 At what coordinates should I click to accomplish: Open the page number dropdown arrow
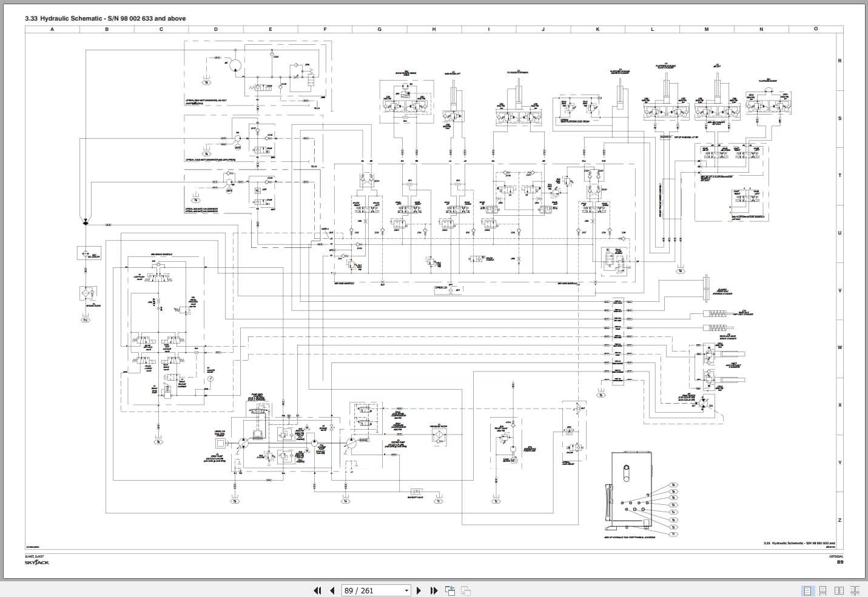point(406,591)
